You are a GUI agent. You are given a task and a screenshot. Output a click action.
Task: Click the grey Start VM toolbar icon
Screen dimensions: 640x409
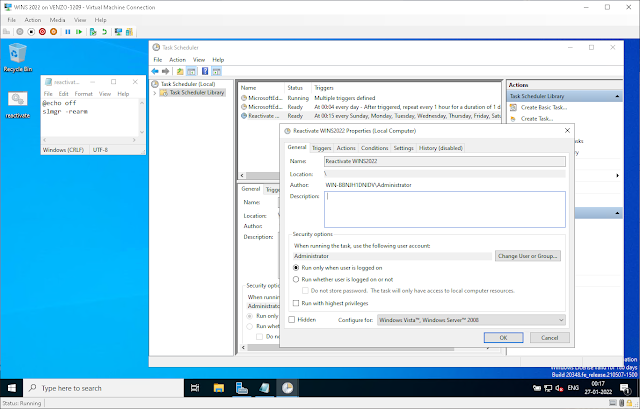click(20, 31)
